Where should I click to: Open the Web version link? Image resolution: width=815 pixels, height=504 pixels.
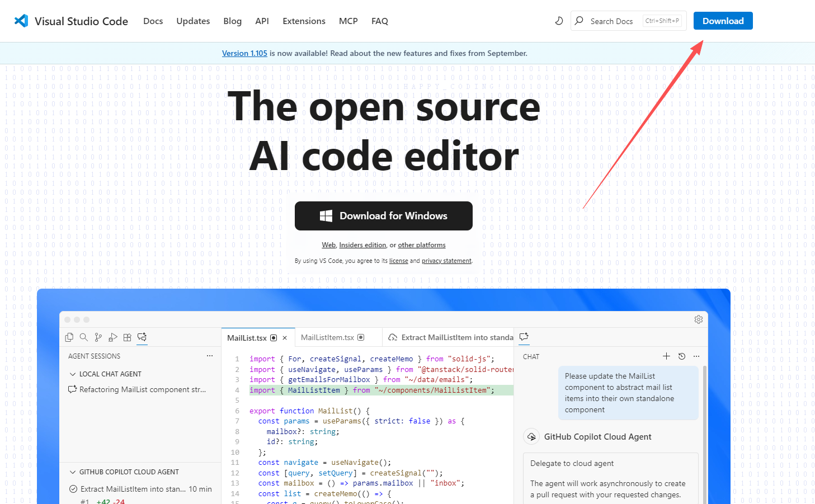coord(328,245)
